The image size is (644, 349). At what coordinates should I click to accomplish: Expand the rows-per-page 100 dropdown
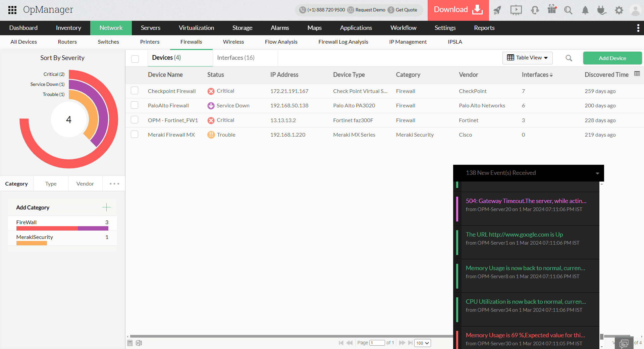[x=422, y=343]
